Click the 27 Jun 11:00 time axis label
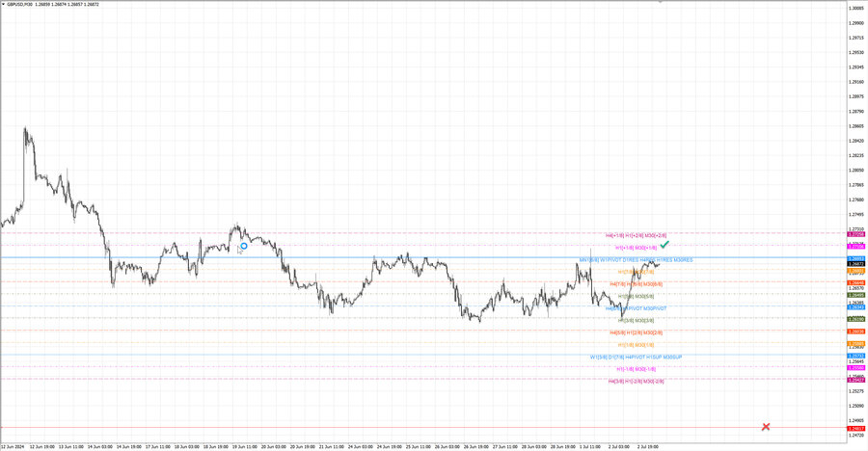The height and width of the screenshot is (451, 868). click(504, 446)
